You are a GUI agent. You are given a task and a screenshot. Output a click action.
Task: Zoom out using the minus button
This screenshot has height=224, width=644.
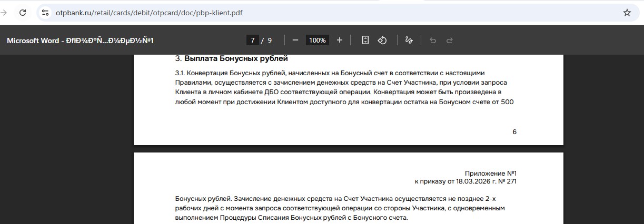(295, 40)
